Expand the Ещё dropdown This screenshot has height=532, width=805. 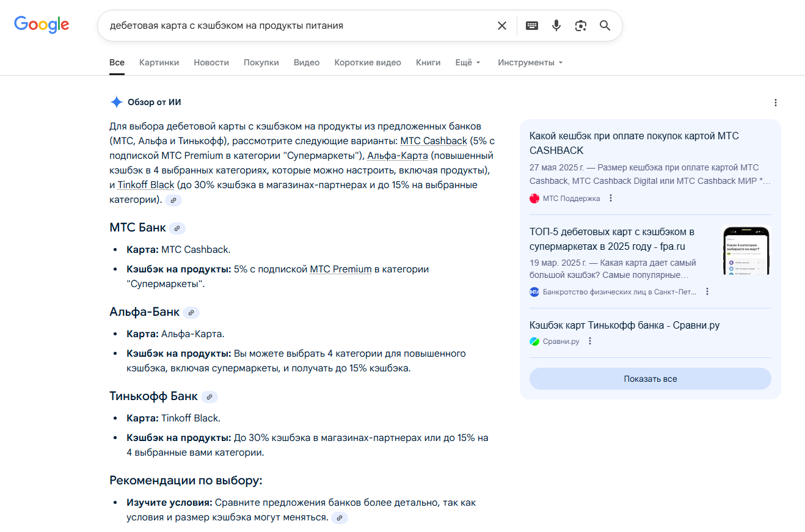468,62
